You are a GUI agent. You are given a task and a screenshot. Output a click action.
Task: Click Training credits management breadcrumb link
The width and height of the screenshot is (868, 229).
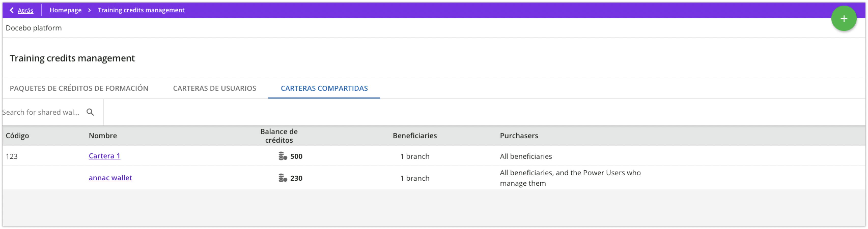click(x=141, y=10)
